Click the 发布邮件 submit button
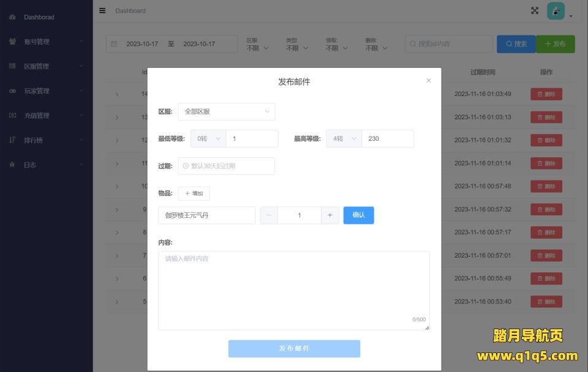The width and height of the screenshot is (588, 372). [294, 348]
